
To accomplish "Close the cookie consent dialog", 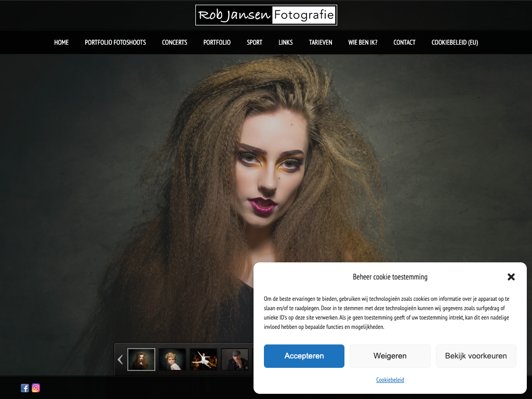I will point(511,277).
